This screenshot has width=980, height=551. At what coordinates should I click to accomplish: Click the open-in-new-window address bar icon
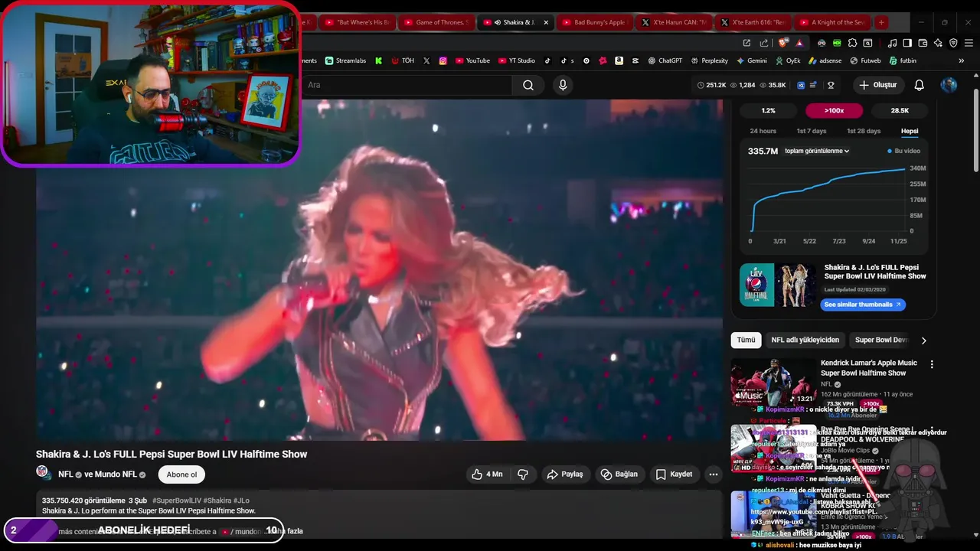click(x=746, y=43)
